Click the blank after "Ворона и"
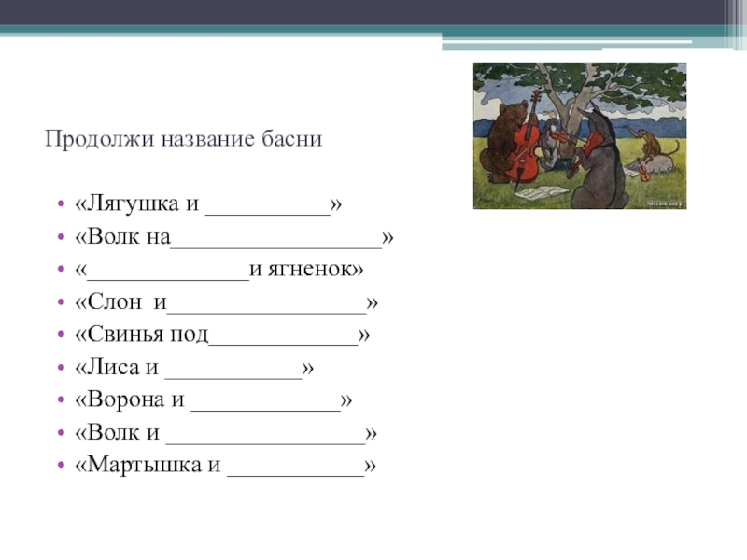The height and width of the screenshot is (560, 747). point(264,401)
